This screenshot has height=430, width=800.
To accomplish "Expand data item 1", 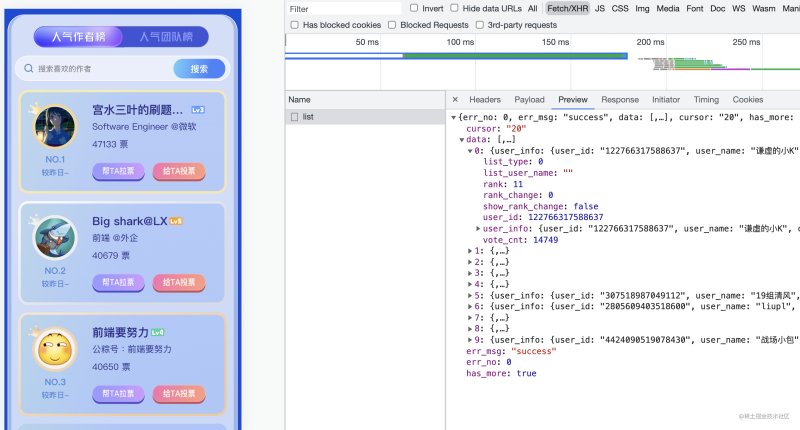I will (x=470, y=251).
